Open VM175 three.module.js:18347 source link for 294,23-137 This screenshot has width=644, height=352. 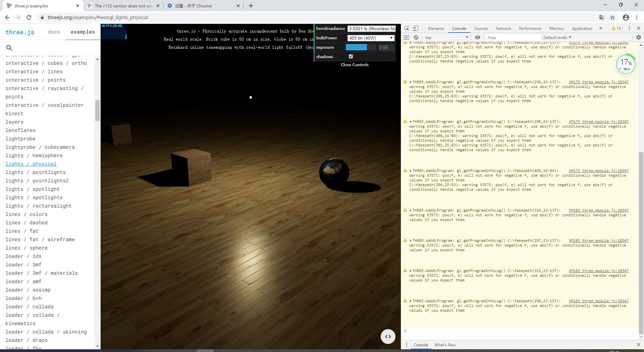pos(599,82)
